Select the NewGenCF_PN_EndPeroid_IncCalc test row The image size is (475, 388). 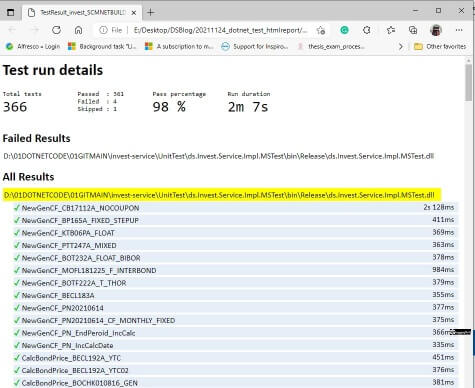pyautogui.click(x=236, y=333)
